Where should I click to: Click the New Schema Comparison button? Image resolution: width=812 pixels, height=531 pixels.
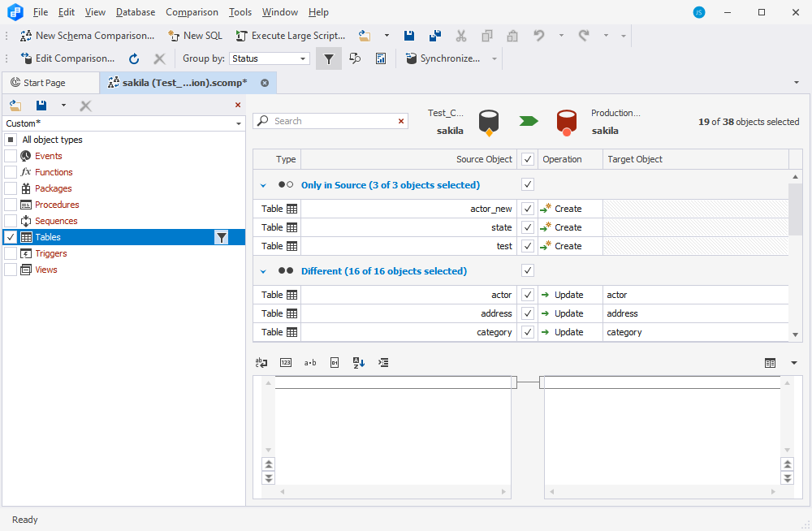(88, 36)
